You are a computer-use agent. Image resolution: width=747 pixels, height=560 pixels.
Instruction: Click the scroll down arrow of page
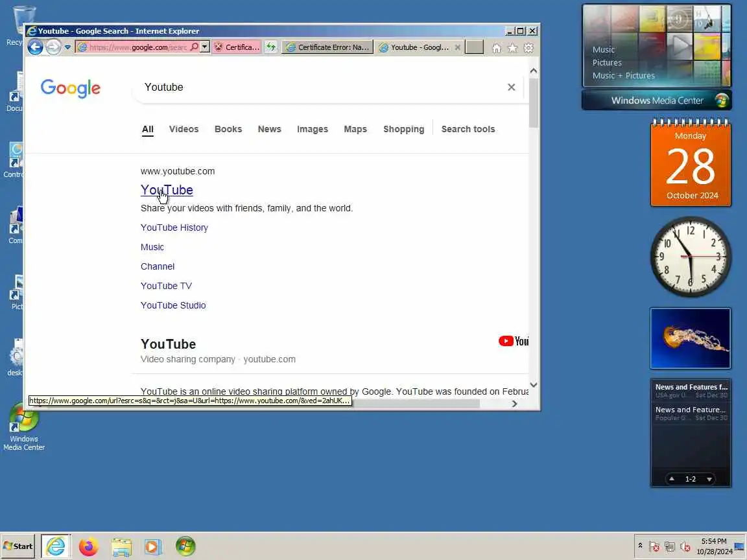[x=534, y=385]
